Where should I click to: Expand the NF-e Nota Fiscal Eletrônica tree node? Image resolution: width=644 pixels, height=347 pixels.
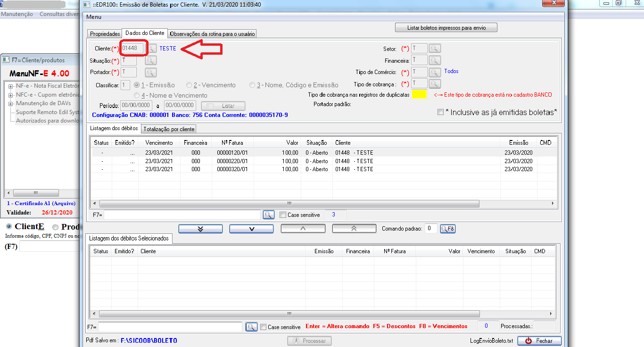[11, 86]
